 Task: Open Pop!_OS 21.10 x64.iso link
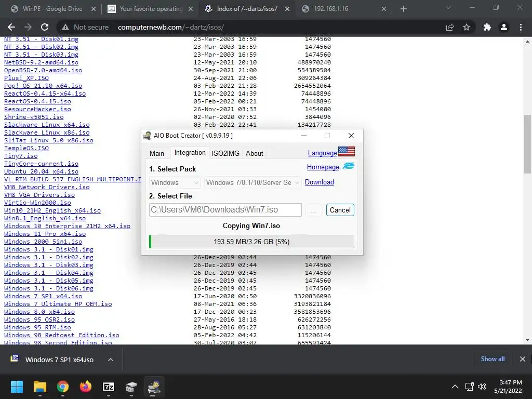43,86
